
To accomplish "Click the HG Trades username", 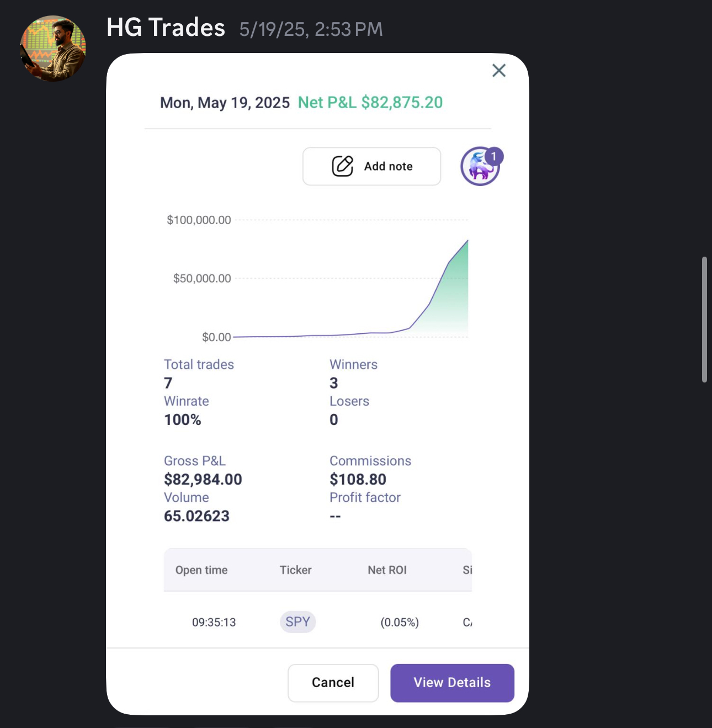I will point(166,28).
